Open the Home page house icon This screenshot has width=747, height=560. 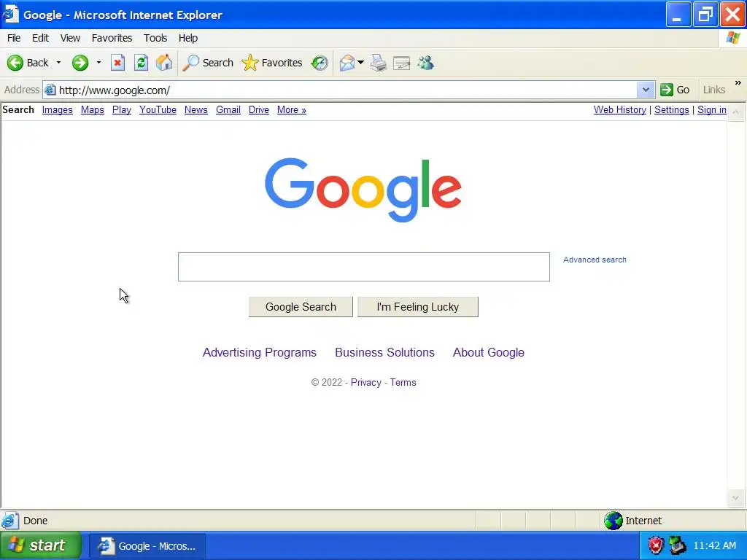point(164,63)
